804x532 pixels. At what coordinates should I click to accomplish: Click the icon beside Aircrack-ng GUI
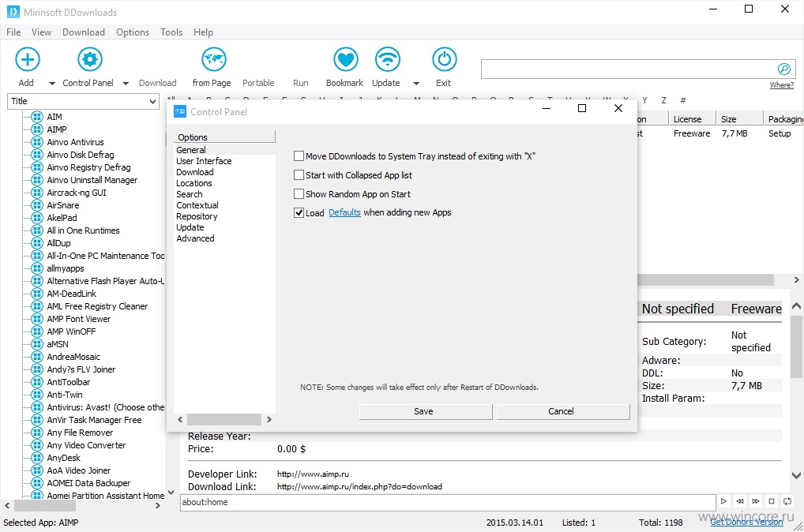point(37,193)
